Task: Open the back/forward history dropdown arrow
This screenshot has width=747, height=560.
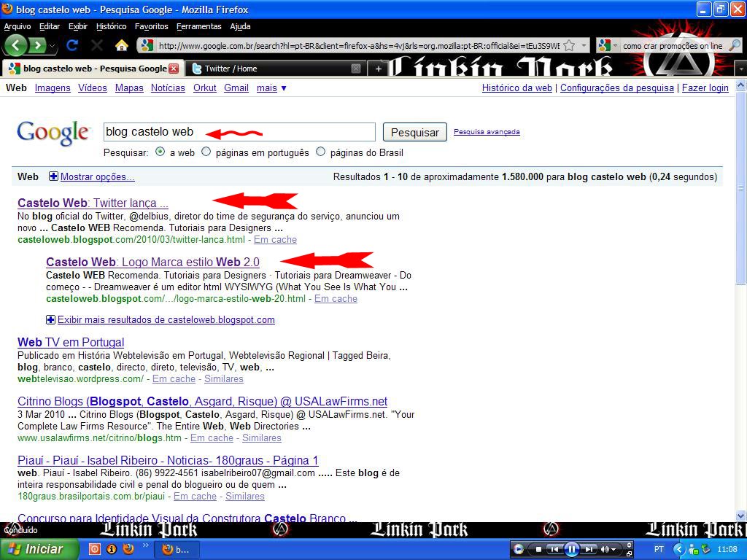Action: click(x=52, y=47)
